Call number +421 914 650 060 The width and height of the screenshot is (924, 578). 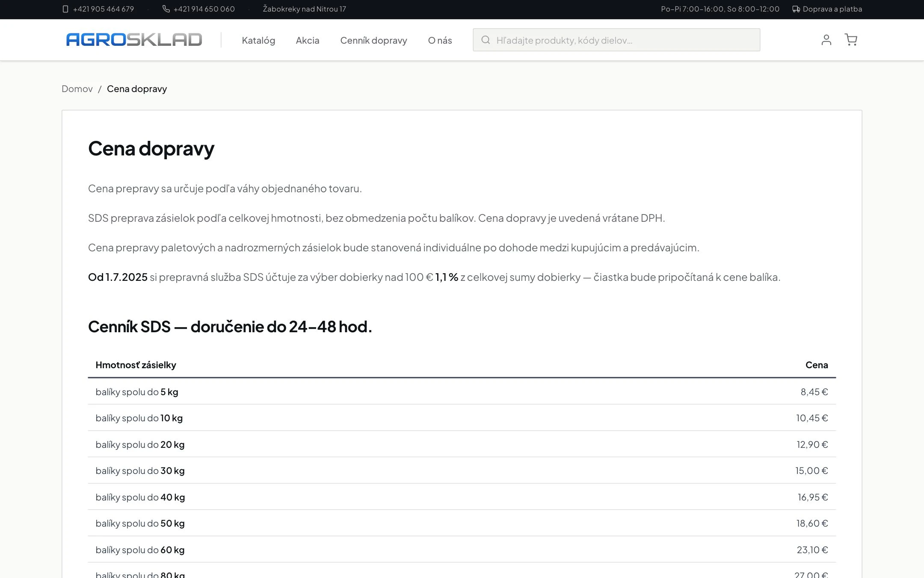(x=204, y=9)
